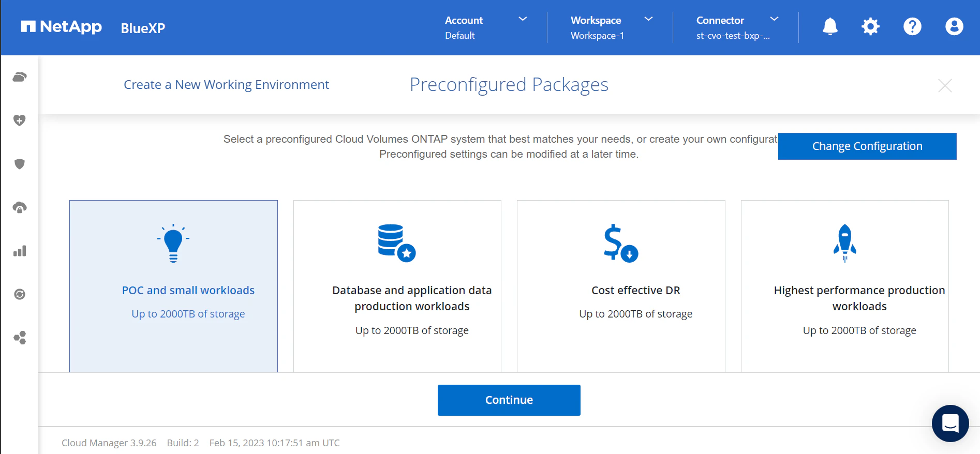Open the cloud backup sidebar icon
Image resolution: width=980 pixels, height=454 pixels.
20,207
